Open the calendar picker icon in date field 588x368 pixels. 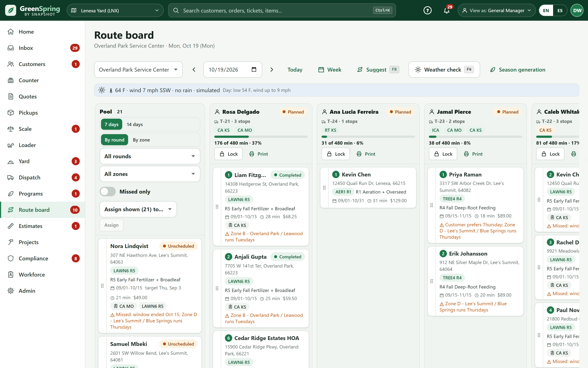click(254, 70)
